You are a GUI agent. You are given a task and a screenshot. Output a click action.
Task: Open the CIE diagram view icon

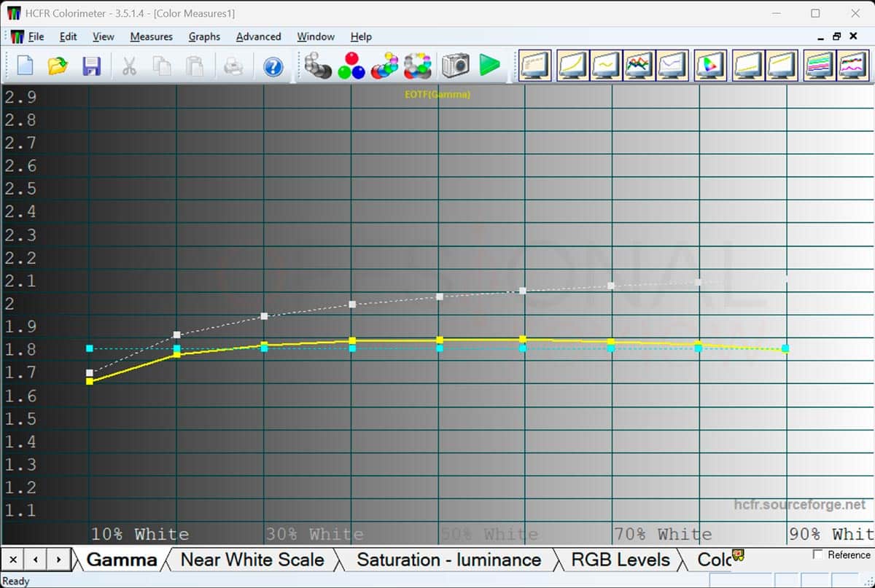pos(709,66)
